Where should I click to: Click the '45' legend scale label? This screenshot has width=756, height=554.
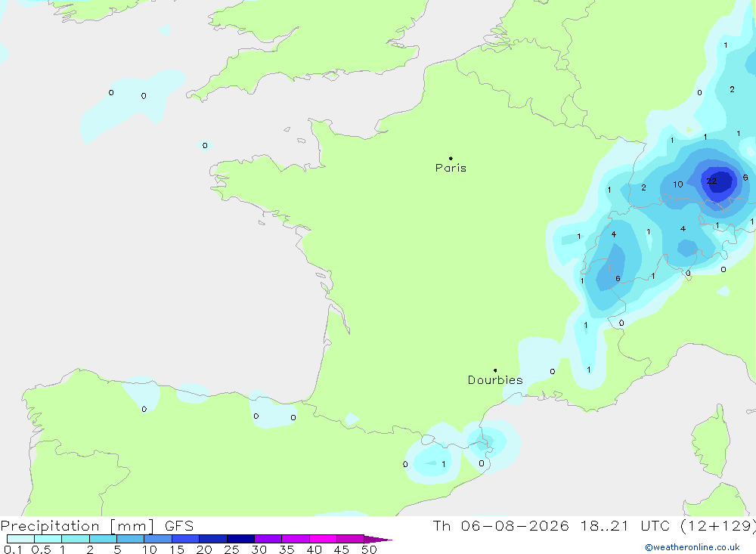click(342, 549)
